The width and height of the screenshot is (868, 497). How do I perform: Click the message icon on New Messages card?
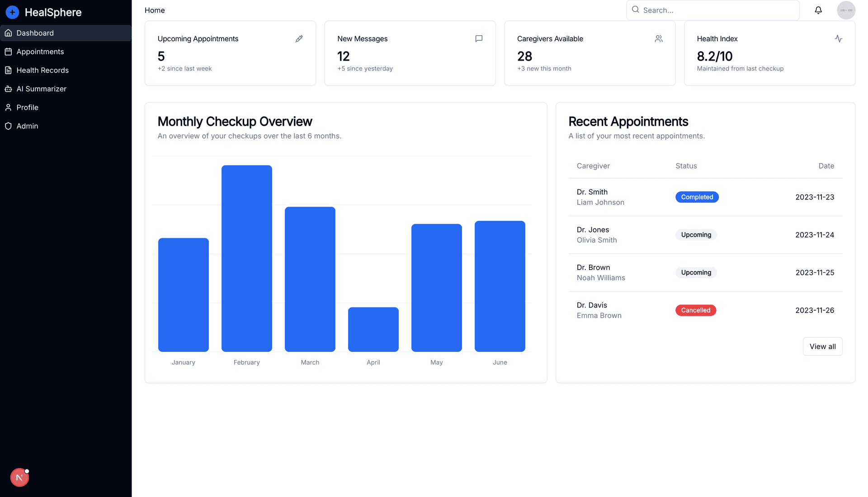tap(478, 39)
